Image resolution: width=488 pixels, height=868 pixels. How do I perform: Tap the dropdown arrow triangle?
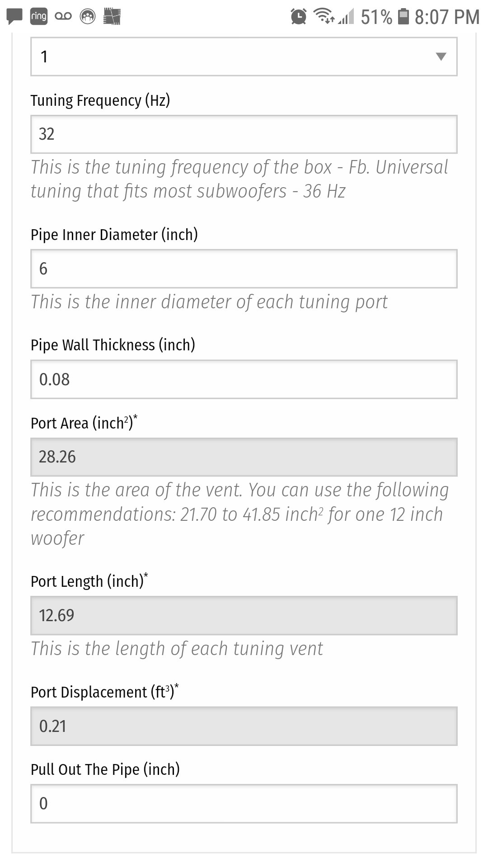441,57
